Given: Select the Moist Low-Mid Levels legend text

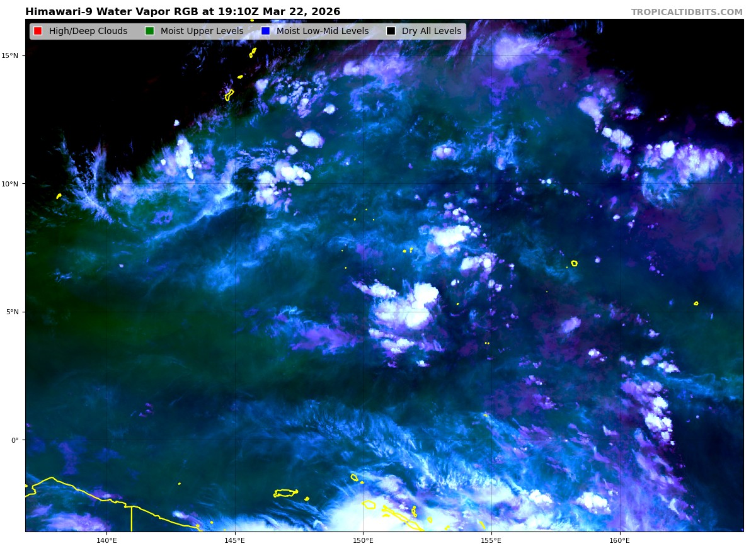Looking at the screenshot, I should [322, 31].
